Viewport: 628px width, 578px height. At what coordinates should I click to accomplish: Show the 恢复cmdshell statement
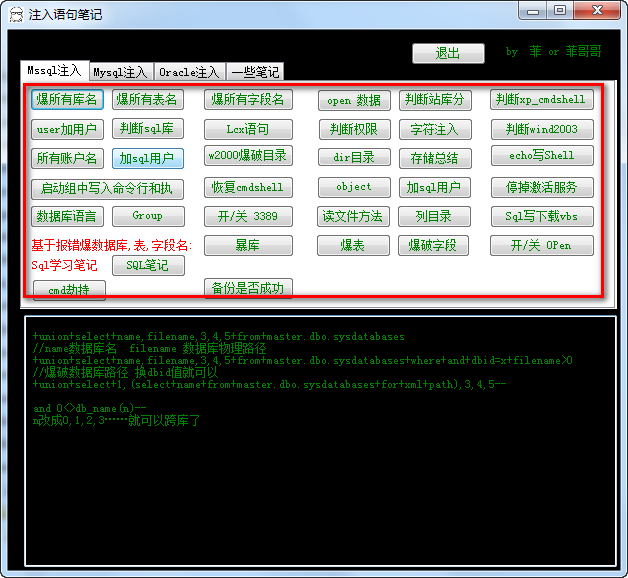pos(248,187)
